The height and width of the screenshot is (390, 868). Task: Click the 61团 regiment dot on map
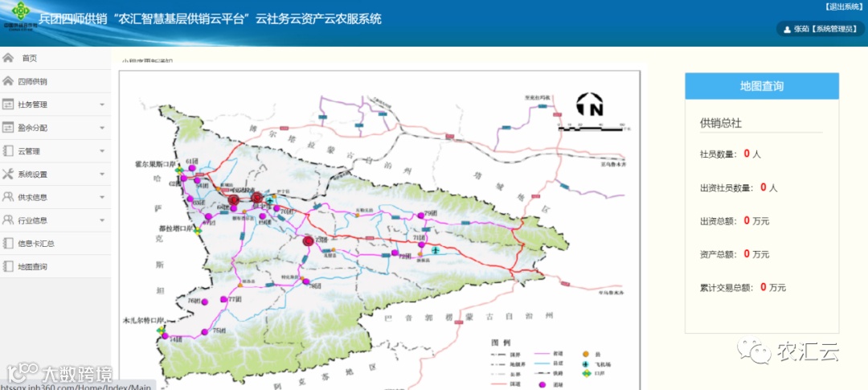tap(191, 168)
